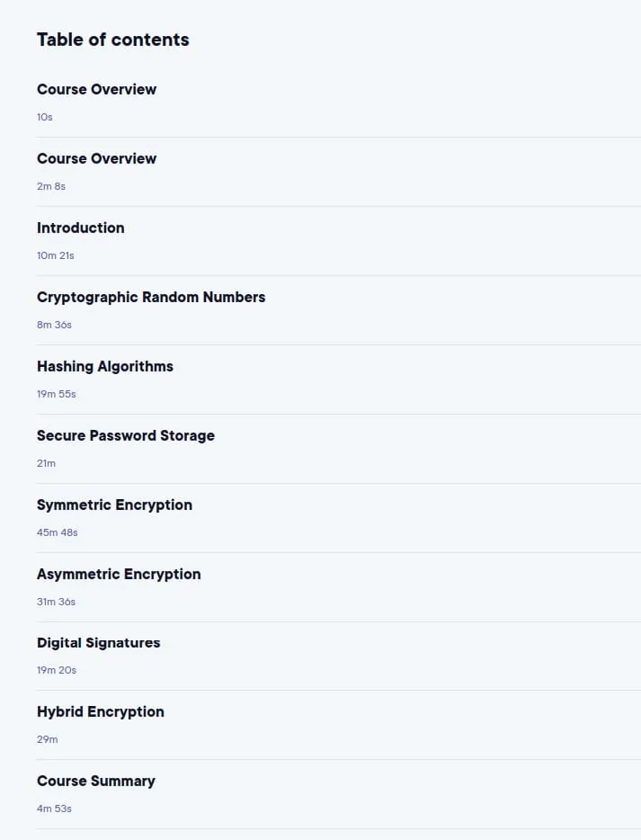641x840 pixels.
Task: Click the 31m 36s Asymmetric duration
Action: pos(56,602)
